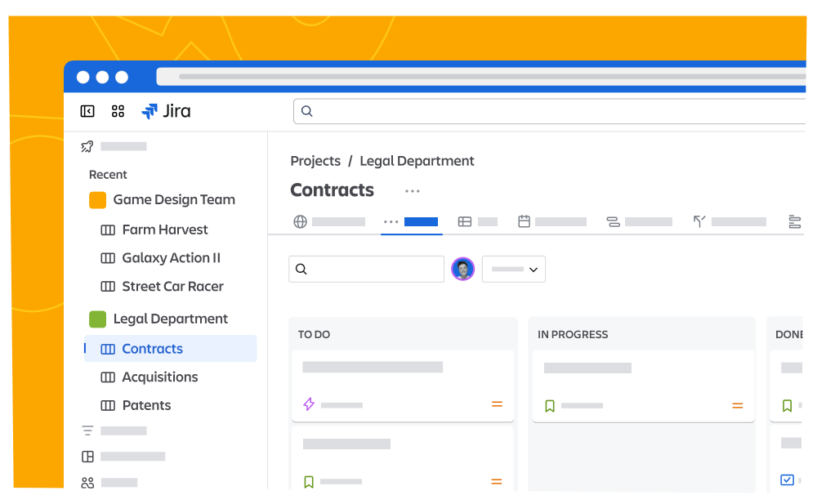The height and width of the screenshot is (504, 817).
Task: Click the Jira logo
Action: [x=166, y=111]
